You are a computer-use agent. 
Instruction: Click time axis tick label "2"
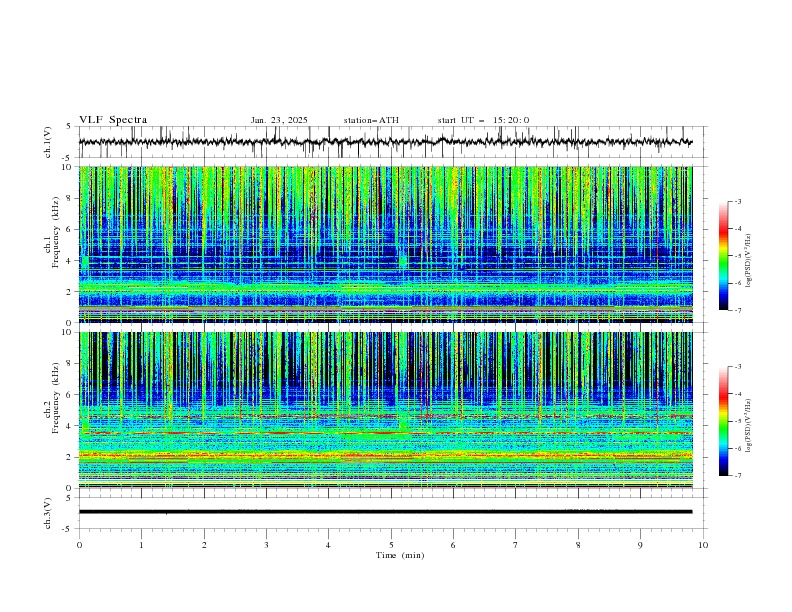[x=204, y=545]
